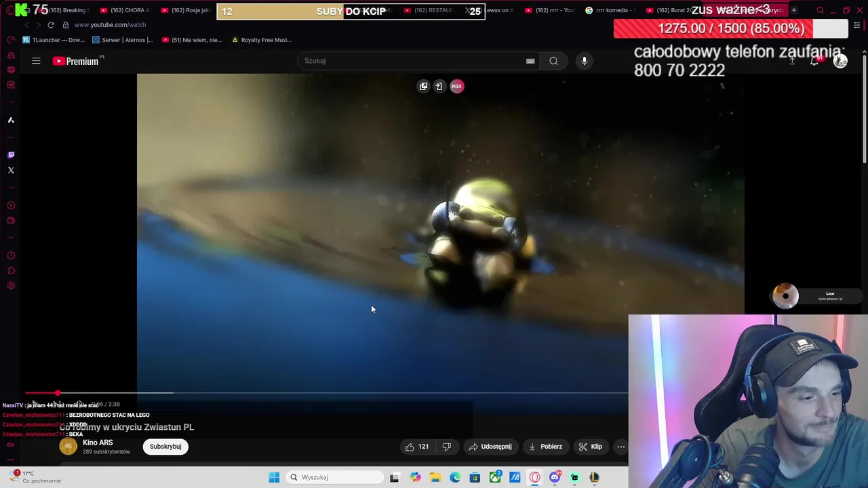Open Microsoft Store from taskbar
The width and height of the screenshot is (868, 488).
pos(475,477)
